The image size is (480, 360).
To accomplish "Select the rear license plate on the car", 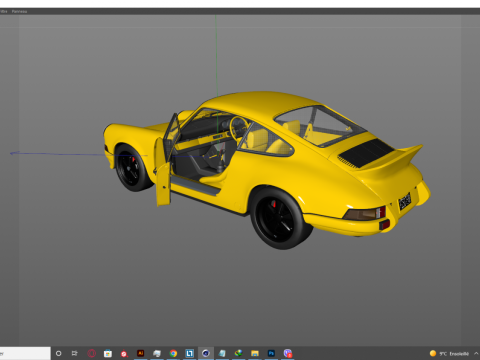I will pyautogui.click(x=405, y=201).
